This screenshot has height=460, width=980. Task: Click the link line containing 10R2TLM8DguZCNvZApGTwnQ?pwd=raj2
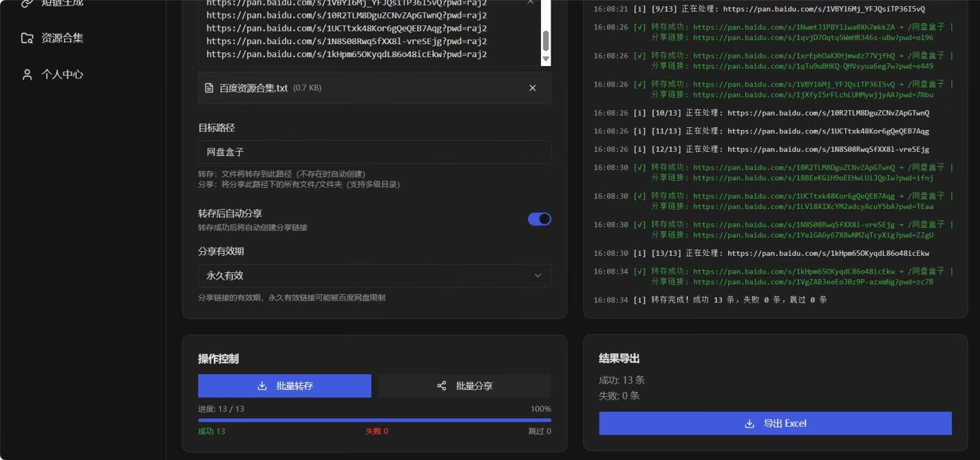(346, 15)
